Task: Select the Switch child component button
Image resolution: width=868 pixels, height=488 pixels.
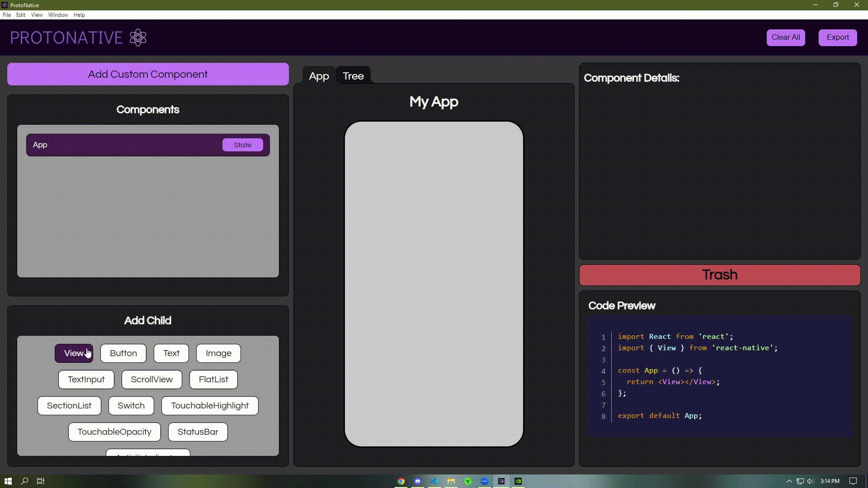Action: 131,405
